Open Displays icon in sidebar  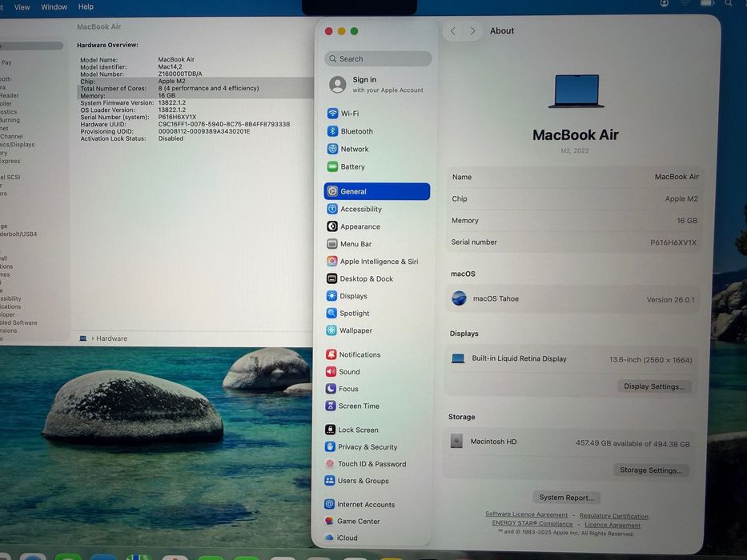point(331,296)
